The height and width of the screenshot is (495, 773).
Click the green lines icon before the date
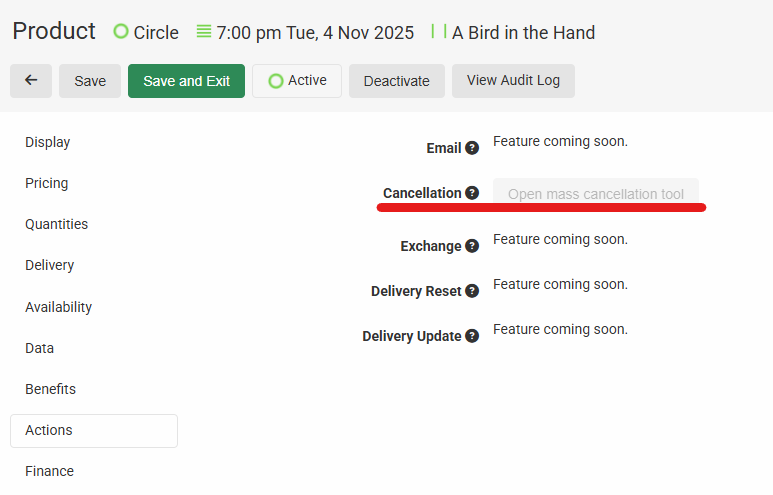coord(204,32)
